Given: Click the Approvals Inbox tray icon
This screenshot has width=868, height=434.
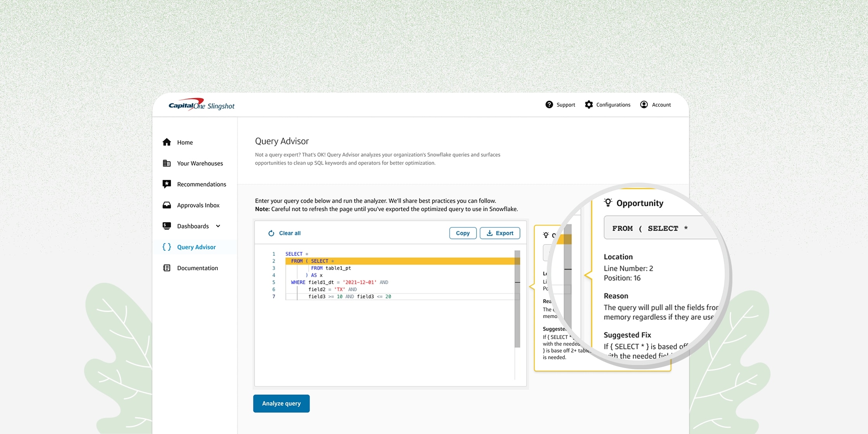Looking at the screenshot, I should (x=167, y=205).
